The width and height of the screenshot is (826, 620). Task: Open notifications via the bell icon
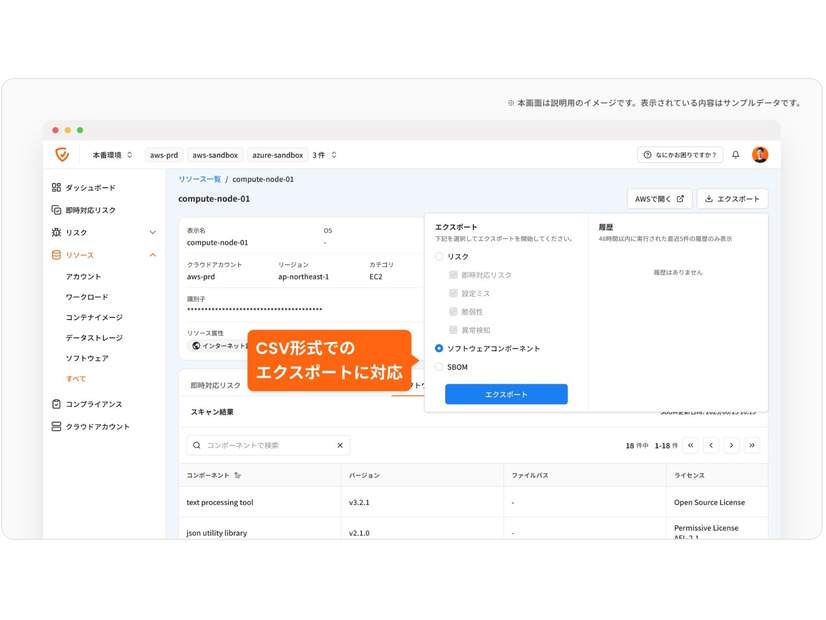735,154
